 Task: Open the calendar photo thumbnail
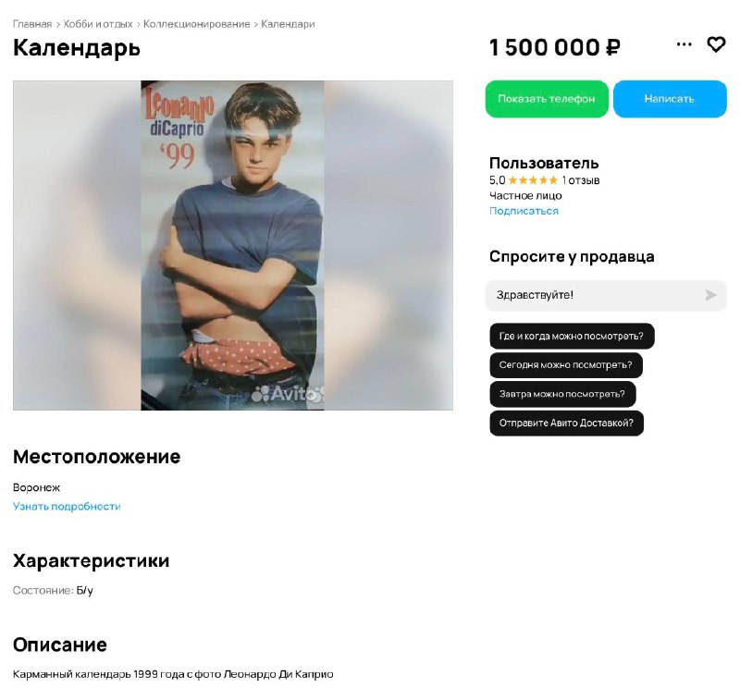click(233, 245)
